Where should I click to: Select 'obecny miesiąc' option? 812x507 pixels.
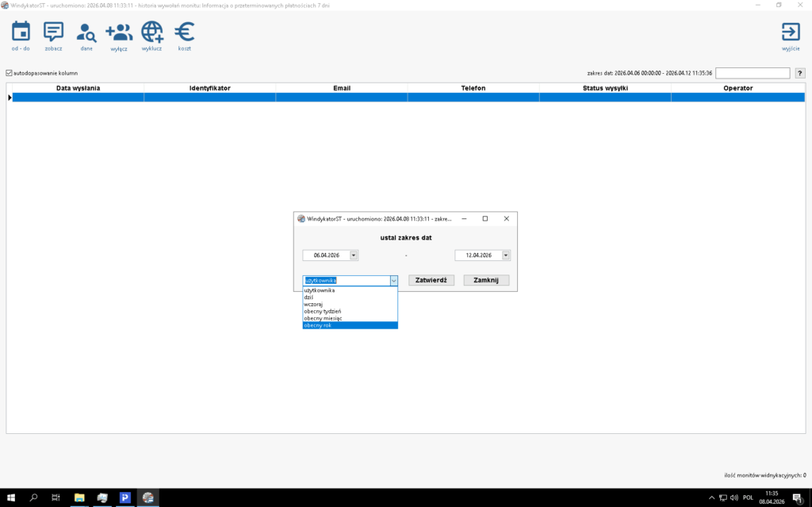(350, 318)
